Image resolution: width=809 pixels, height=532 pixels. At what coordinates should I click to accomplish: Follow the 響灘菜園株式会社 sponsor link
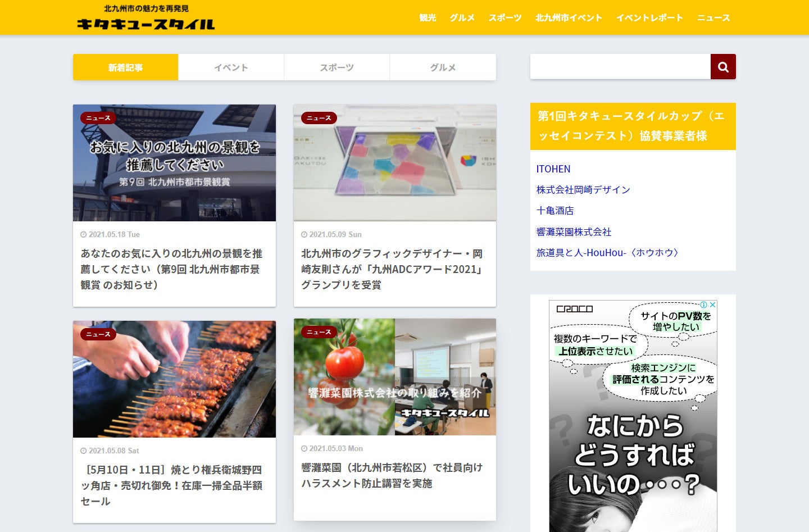pos(574,232)
